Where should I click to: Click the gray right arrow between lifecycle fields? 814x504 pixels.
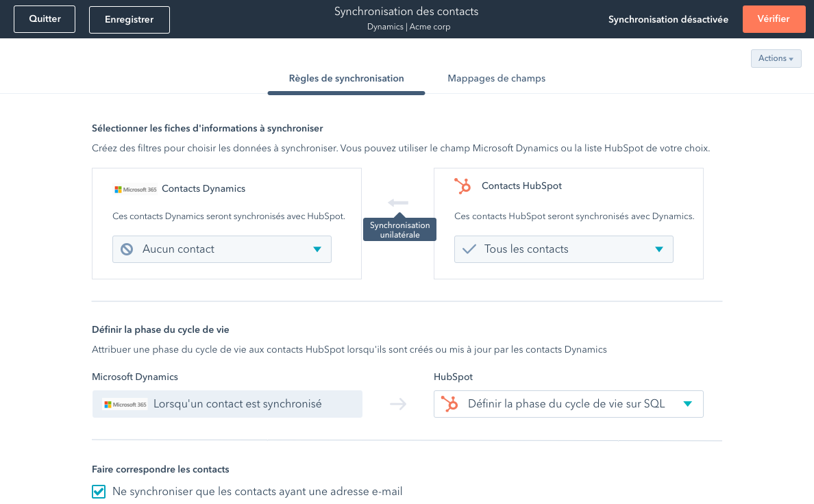[x=398, y=404]
